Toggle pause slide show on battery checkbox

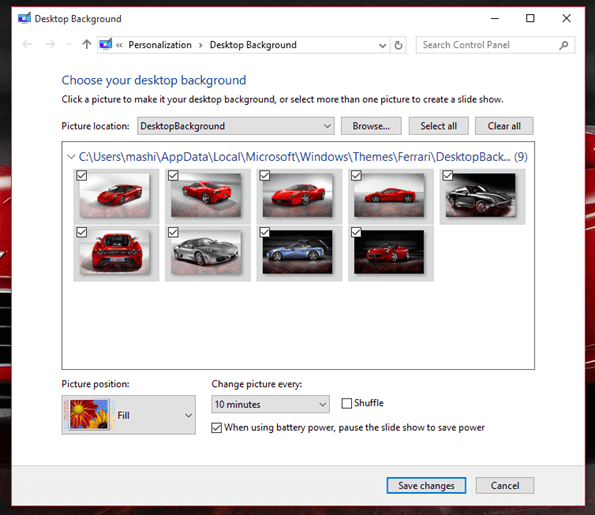pos(216,428)
